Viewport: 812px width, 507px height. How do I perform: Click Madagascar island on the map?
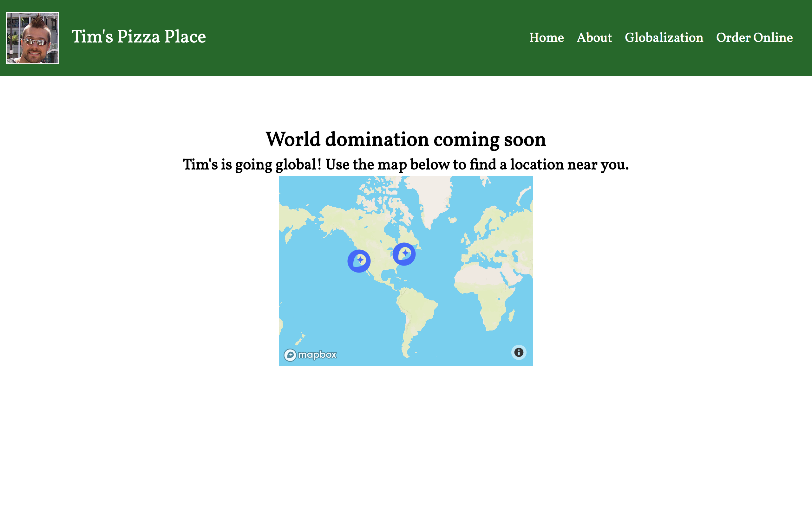pyautogui.click(x=511, y=316)
